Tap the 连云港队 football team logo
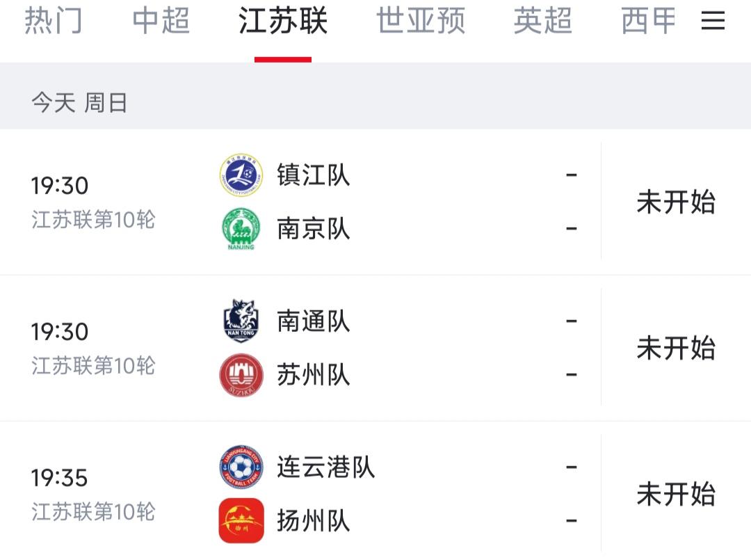This screenshot has width=751, height=560. (x=241, y=467)
